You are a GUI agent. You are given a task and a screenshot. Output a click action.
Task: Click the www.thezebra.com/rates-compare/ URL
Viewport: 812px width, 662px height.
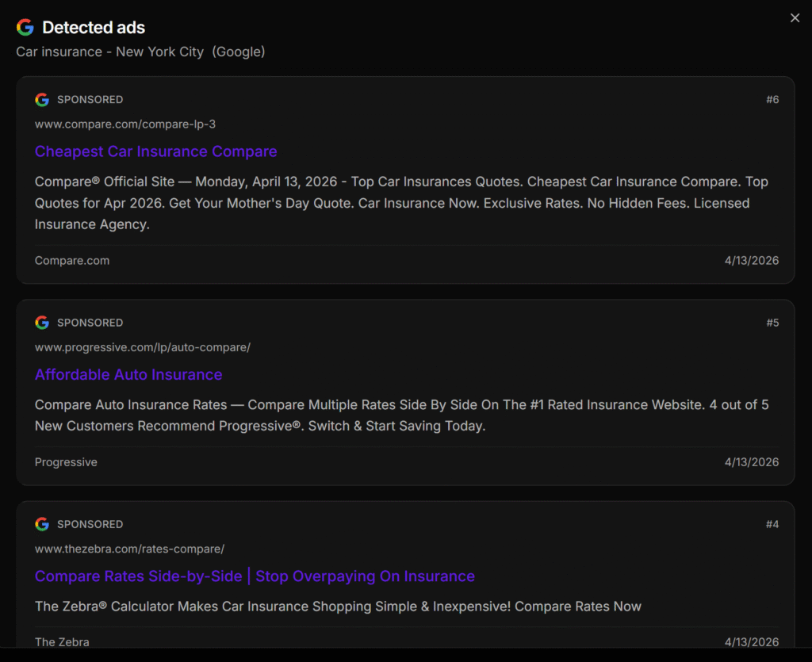tap(129, 549)
